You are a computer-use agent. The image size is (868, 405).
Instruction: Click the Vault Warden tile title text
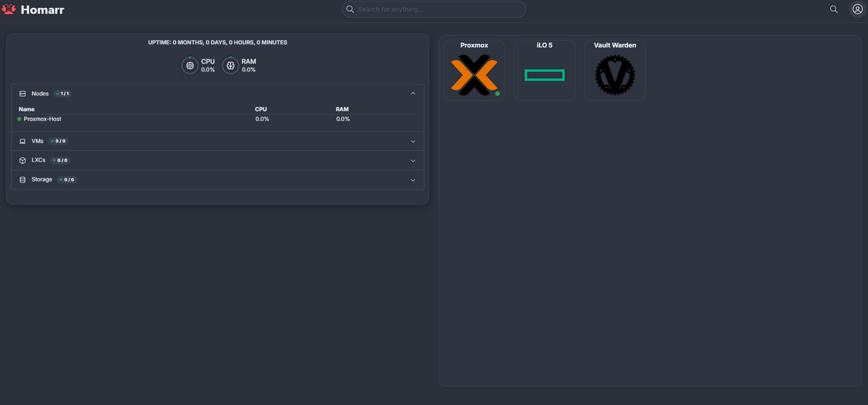[615, 45]
